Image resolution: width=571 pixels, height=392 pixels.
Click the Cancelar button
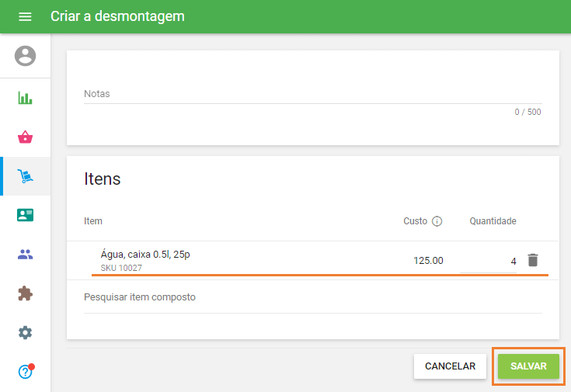click(x=450, y=366)
